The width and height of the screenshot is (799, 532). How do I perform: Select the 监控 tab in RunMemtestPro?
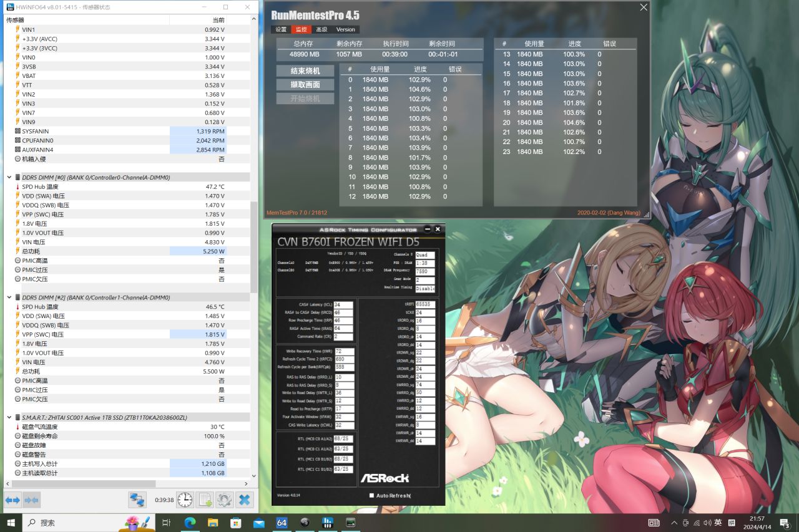click(301, 29)
